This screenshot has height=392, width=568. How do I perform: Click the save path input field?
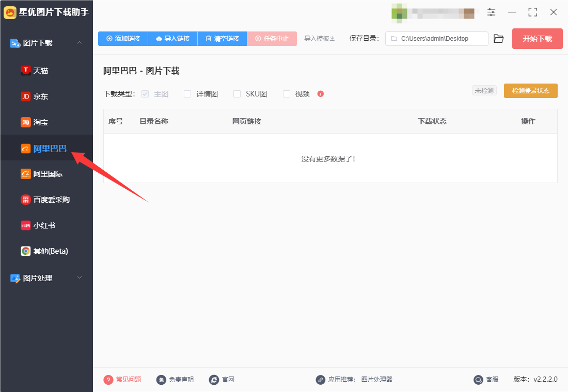tap(436, 39)
